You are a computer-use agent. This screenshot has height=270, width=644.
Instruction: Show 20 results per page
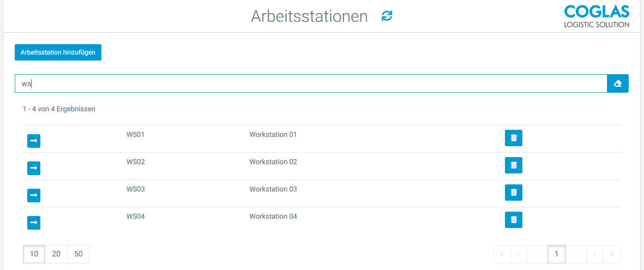tap(56, 254)
